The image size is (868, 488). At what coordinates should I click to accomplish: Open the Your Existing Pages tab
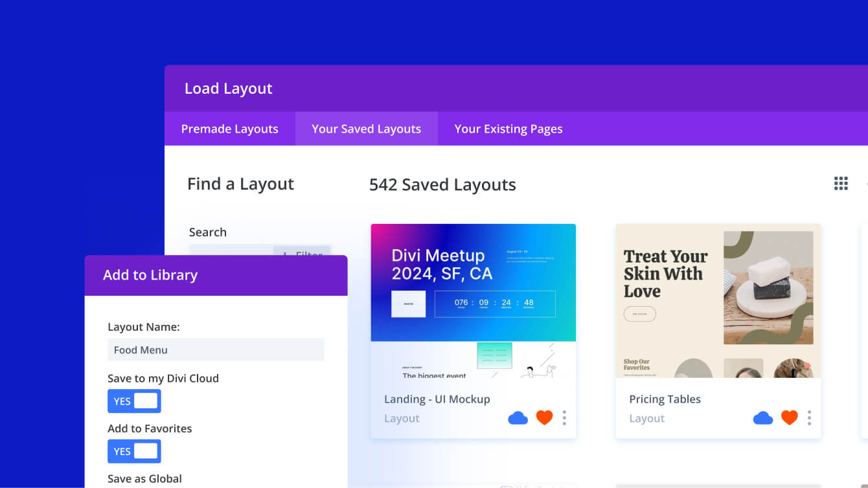click(x=508, y=128)
